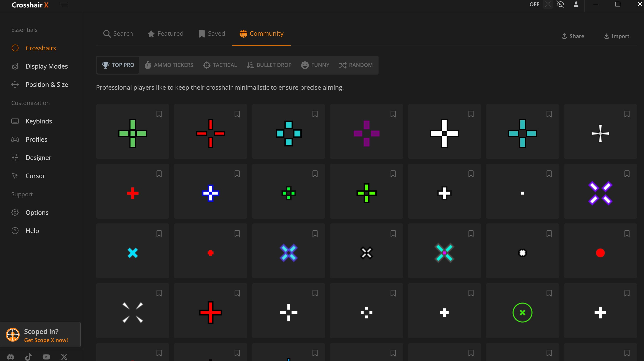
Task: Open the X (Twitter) link icon
Action: 64,357
